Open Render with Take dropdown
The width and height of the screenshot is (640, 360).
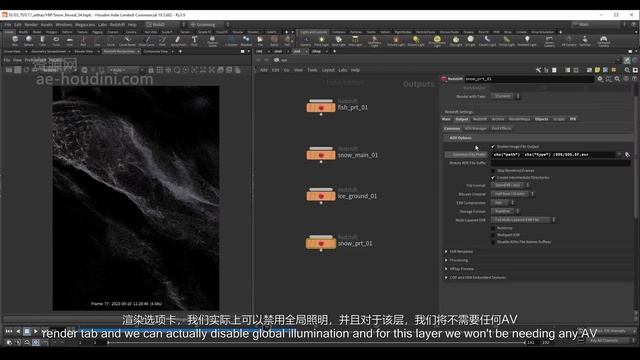point(505,96)
